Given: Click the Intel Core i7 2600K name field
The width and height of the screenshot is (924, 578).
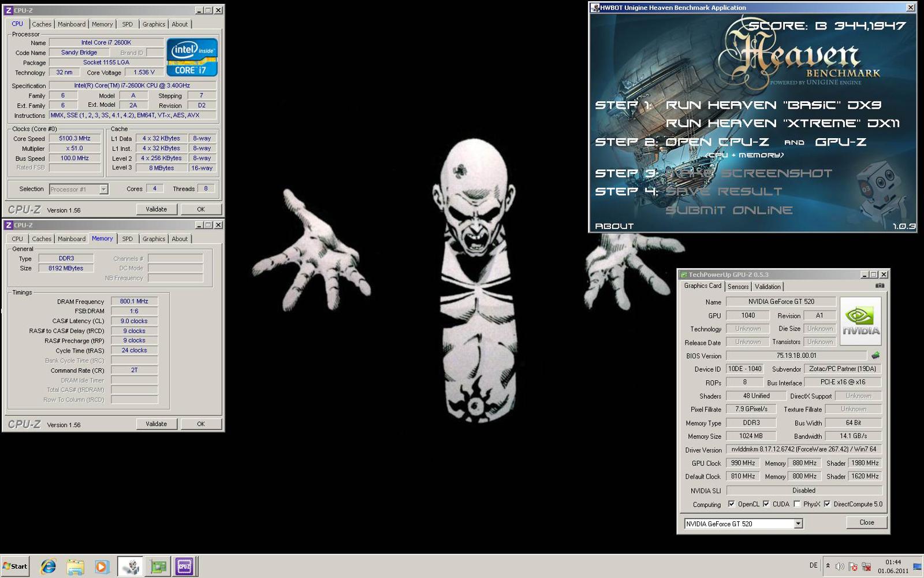Looking at the screenshot, I should point(106,42).
